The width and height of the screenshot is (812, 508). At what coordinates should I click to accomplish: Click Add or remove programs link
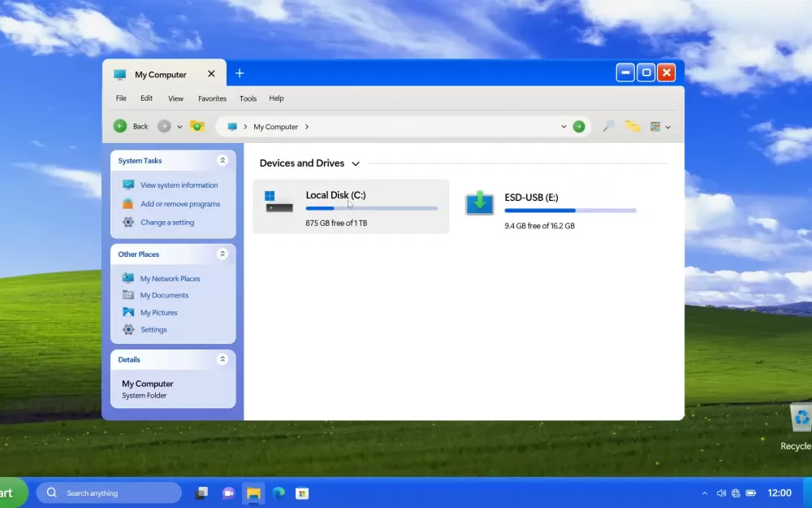(180, 204)
